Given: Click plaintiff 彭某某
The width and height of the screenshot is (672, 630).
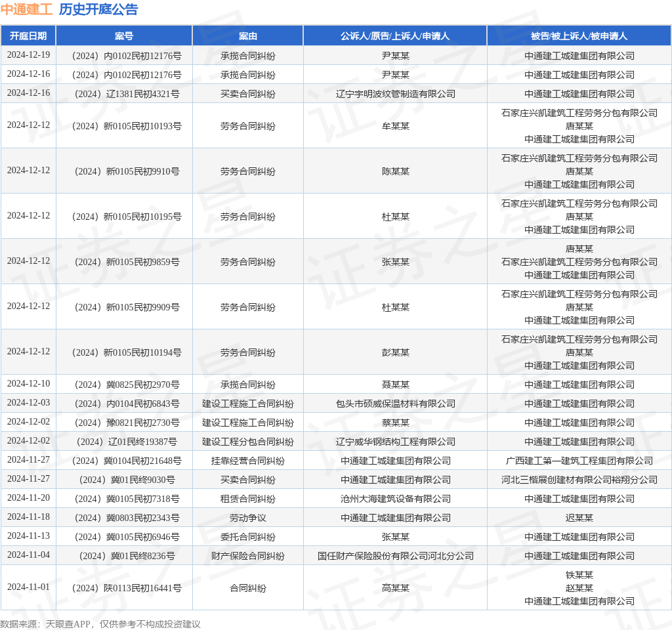Looking at the screenshot, I should tap(395, 352).
